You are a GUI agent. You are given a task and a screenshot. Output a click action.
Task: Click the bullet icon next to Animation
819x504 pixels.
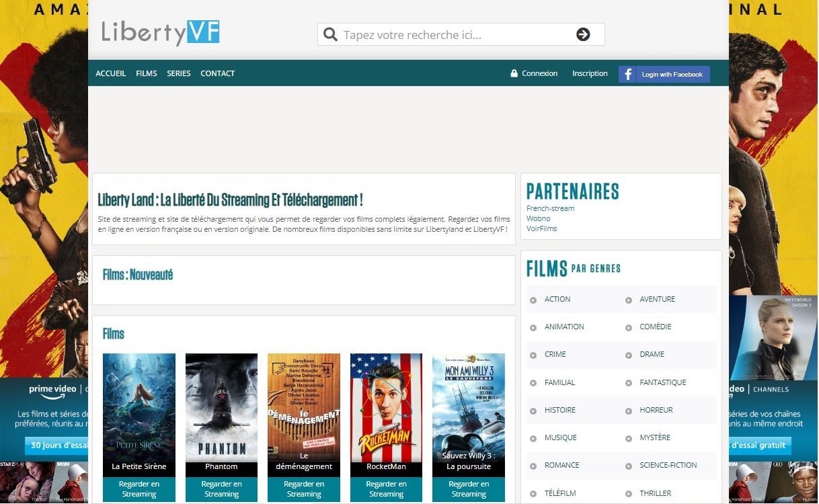(533, 327)
